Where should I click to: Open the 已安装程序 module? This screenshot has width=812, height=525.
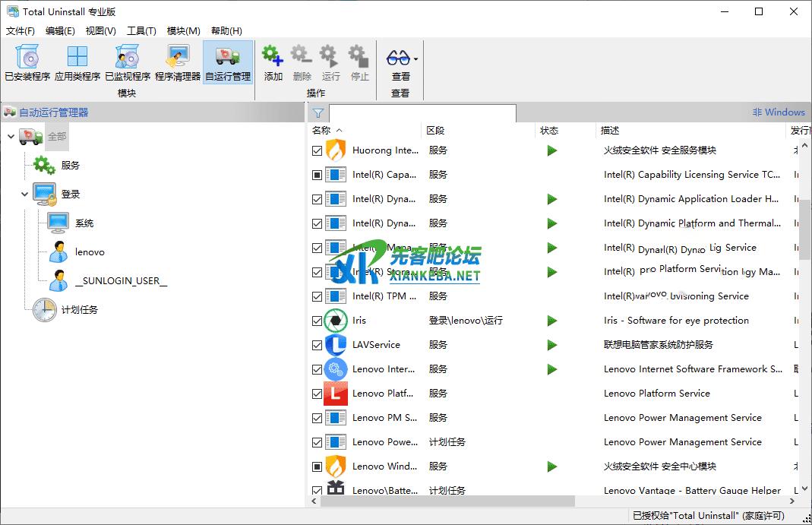(x=27, y=62)
